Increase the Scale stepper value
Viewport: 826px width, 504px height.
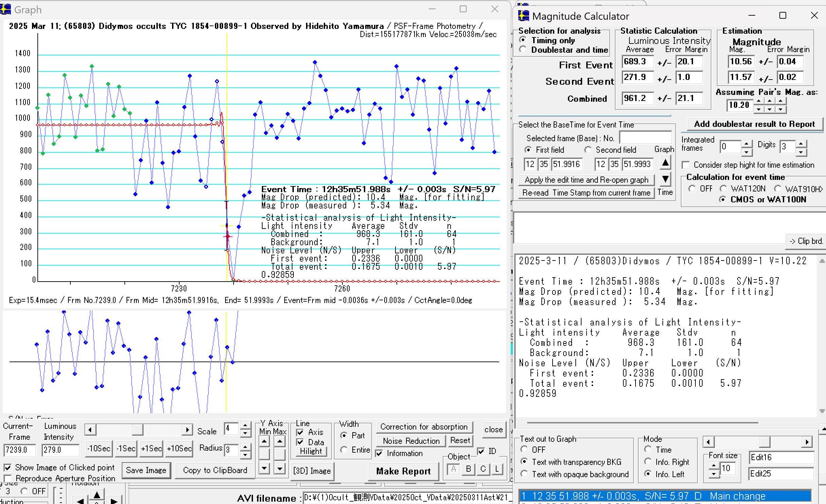[245, 425]
